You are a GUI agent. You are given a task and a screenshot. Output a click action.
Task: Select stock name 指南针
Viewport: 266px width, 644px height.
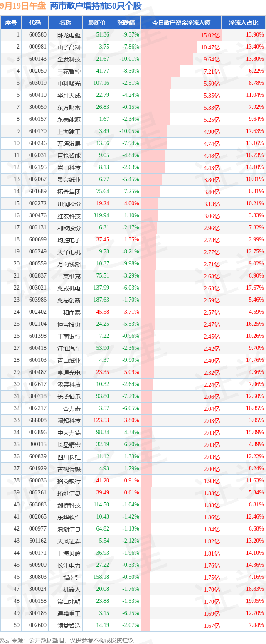coord(72,578)
